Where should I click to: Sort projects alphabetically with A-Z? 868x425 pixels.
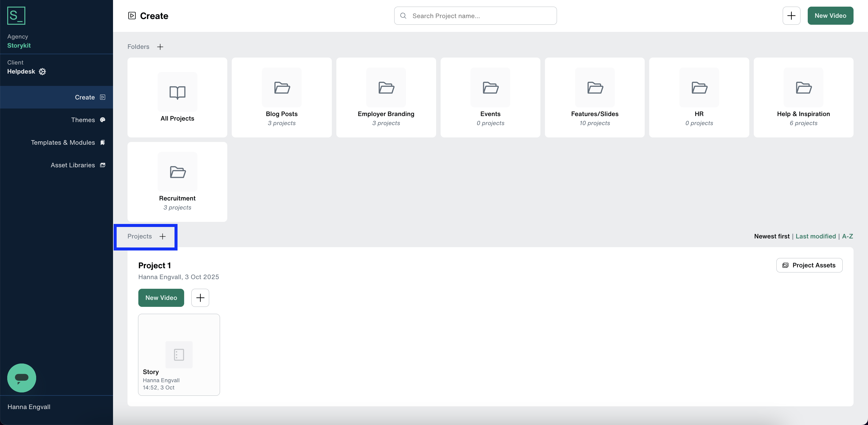[x=848, y=236]
